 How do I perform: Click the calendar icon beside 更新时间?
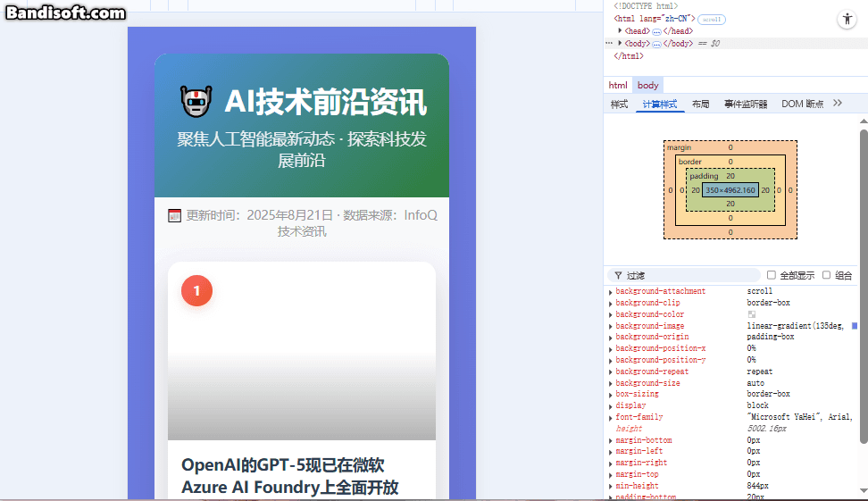point(174,215)
